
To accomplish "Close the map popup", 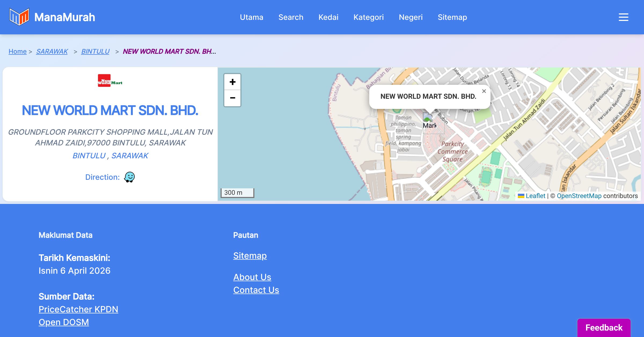I will 484,91.
